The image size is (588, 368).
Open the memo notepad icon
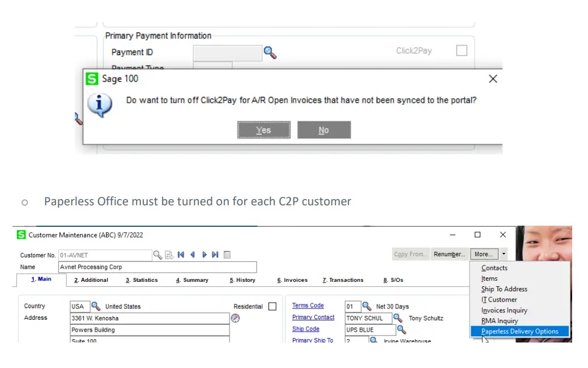(227, 255)
